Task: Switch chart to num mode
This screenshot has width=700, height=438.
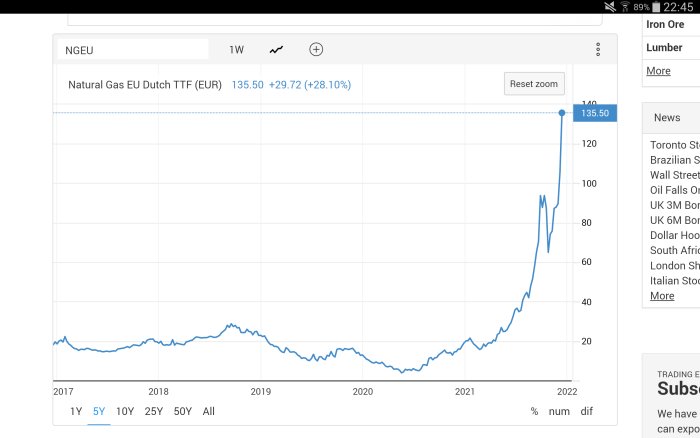Action: [559, 411]
